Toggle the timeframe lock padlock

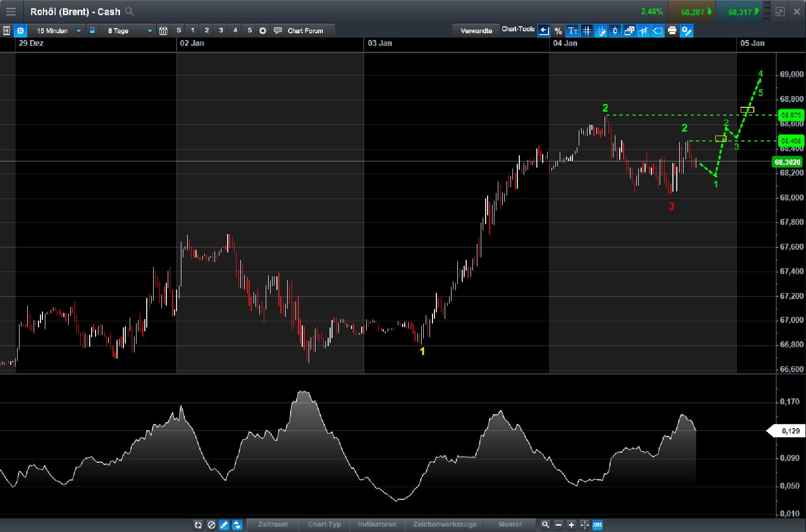pos(92,30)
